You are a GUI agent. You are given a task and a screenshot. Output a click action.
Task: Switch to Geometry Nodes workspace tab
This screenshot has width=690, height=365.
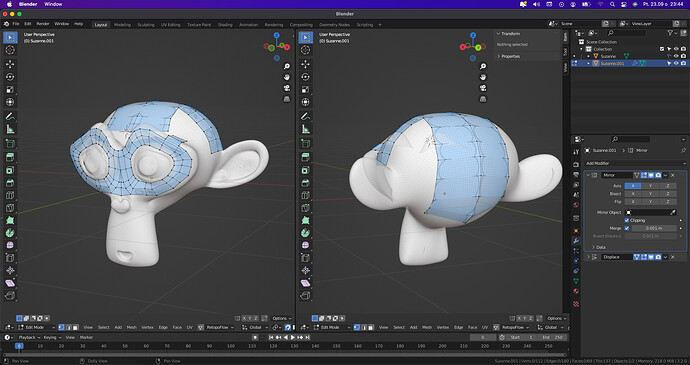(x=334, y=25)
